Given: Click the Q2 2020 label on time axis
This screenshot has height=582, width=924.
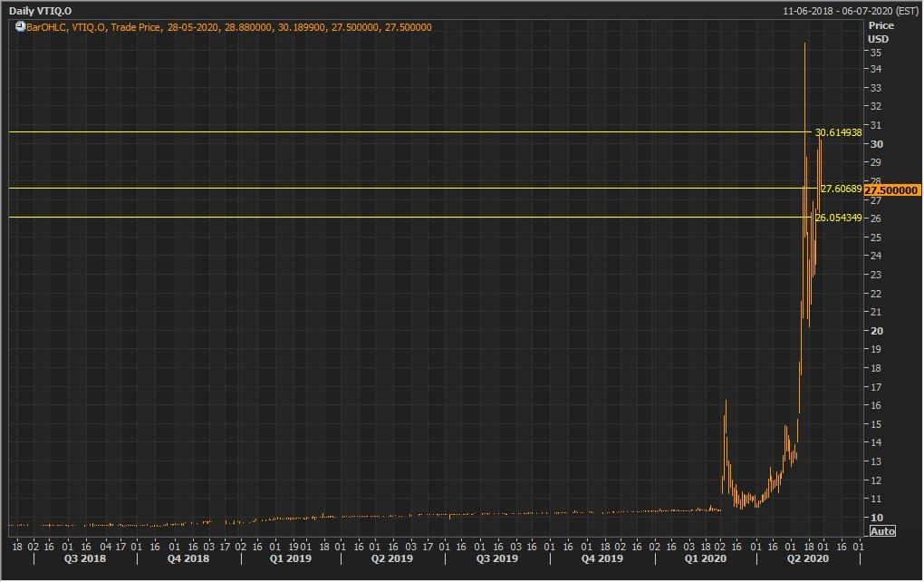Looking at the screenshot, I should (807, 559).
